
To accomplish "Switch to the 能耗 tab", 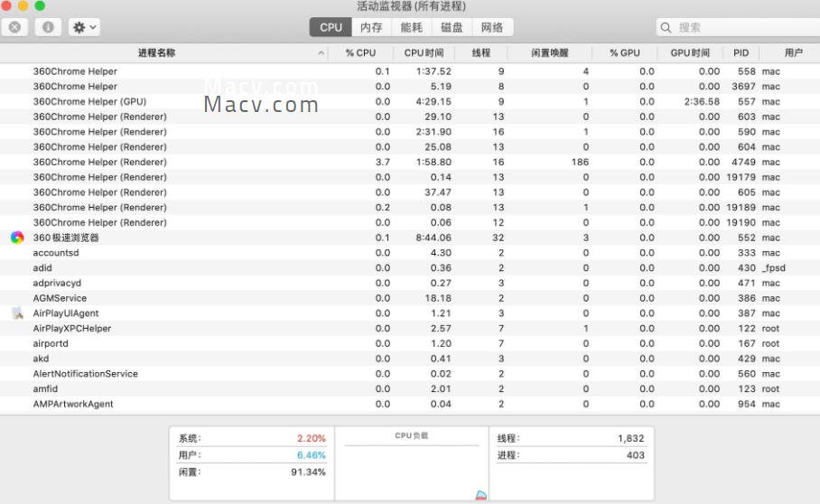I will pos(412,27).
